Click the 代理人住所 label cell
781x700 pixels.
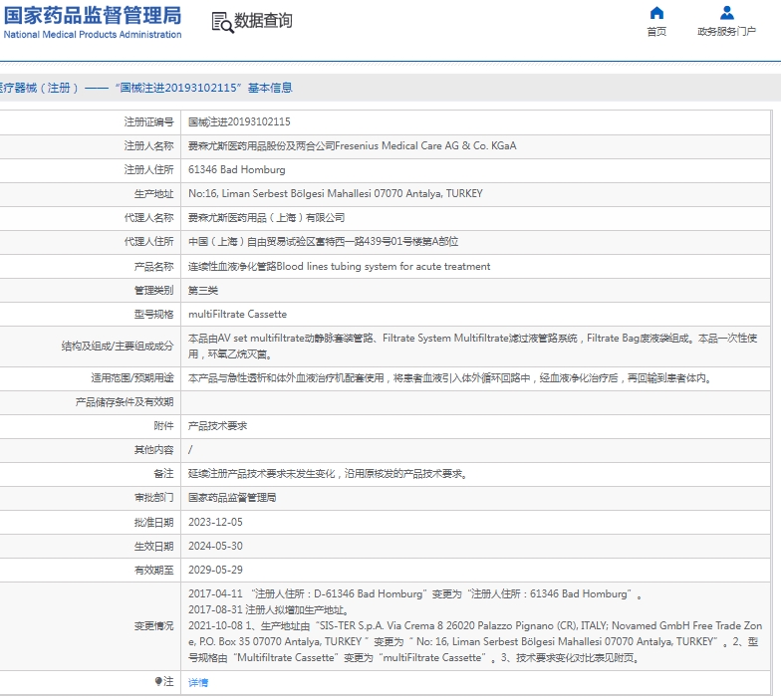coord(149,241)
